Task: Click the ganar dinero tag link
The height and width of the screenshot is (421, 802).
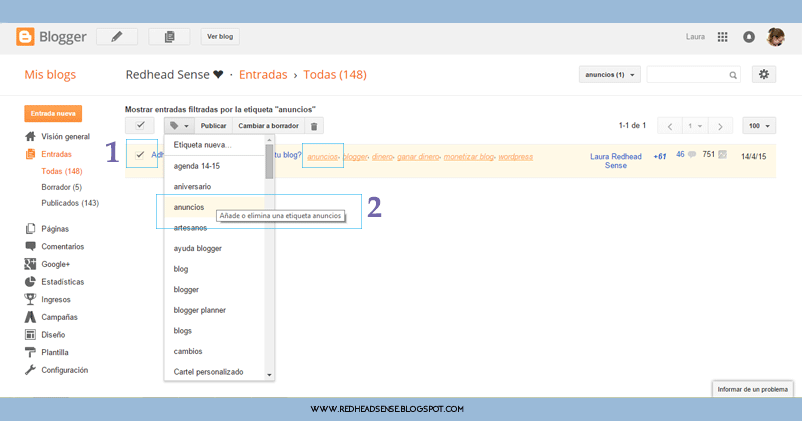Action: point(418,157)
